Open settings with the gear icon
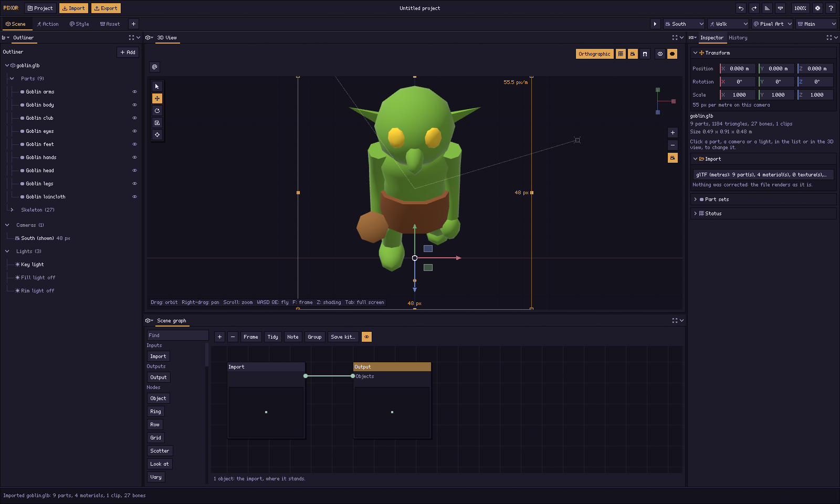Image resolution: width=840 pixels, height=504 pixels. [817, 8]
